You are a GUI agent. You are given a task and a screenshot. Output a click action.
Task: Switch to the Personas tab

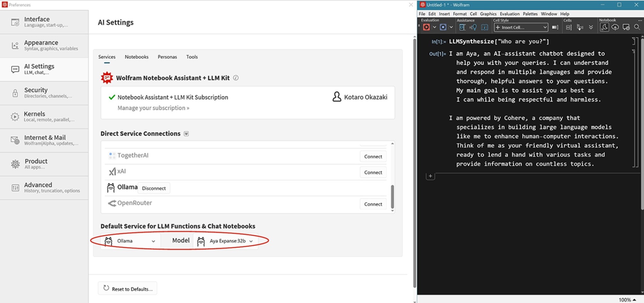(x=167, y=57)
